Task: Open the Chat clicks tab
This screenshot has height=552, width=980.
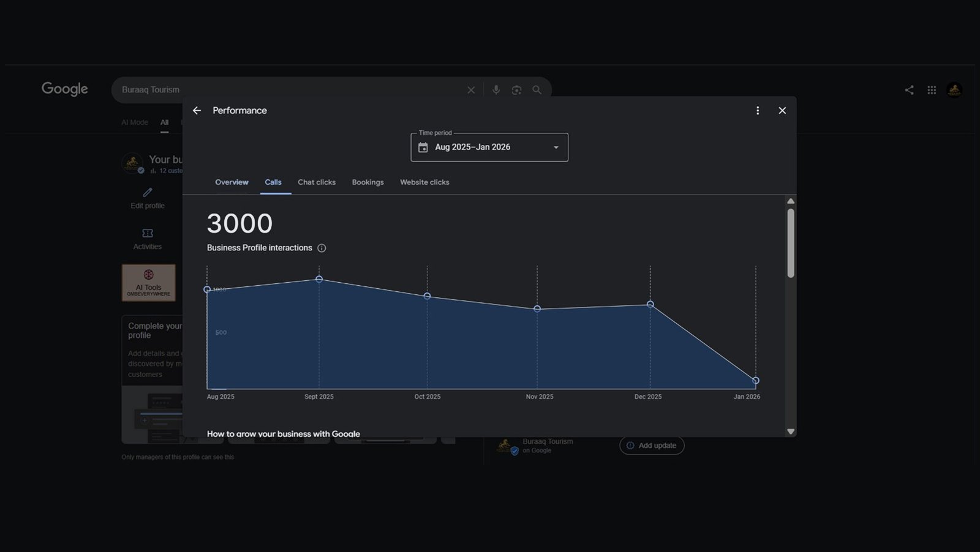Action: pos(317,182)
